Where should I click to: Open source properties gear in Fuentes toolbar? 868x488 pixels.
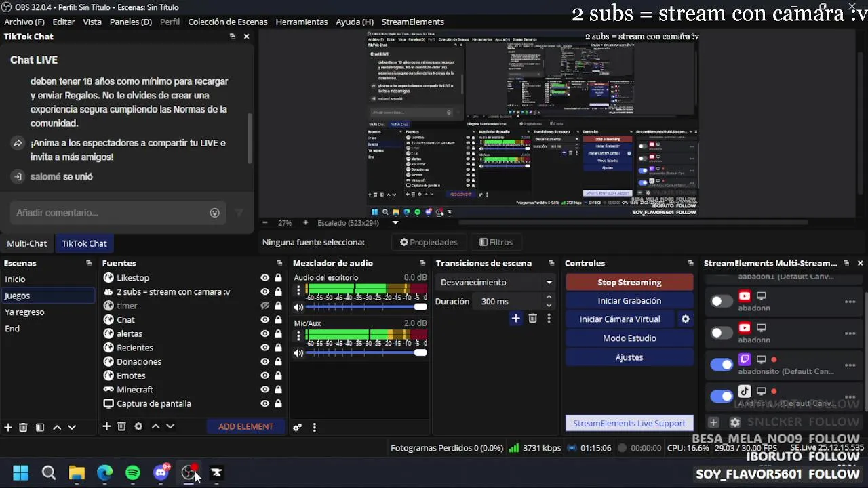[x=138, y=426]
